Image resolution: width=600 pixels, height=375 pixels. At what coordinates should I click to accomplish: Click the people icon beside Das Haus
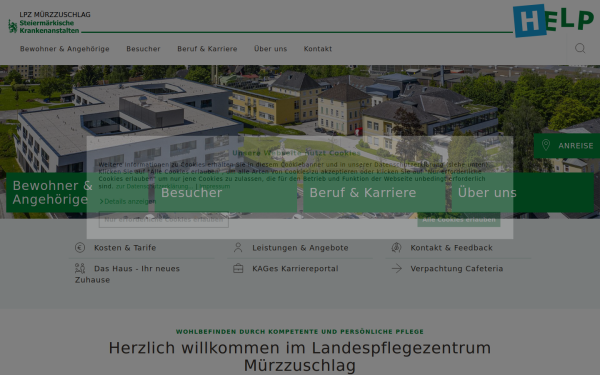80,268
